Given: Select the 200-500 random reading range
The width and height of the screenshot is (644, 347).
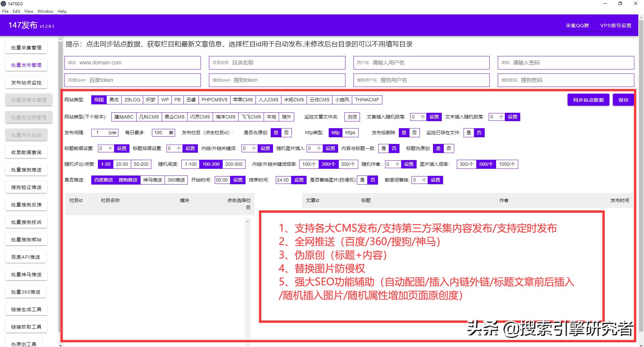Looking at the screenshot, I should pos(233,164).
